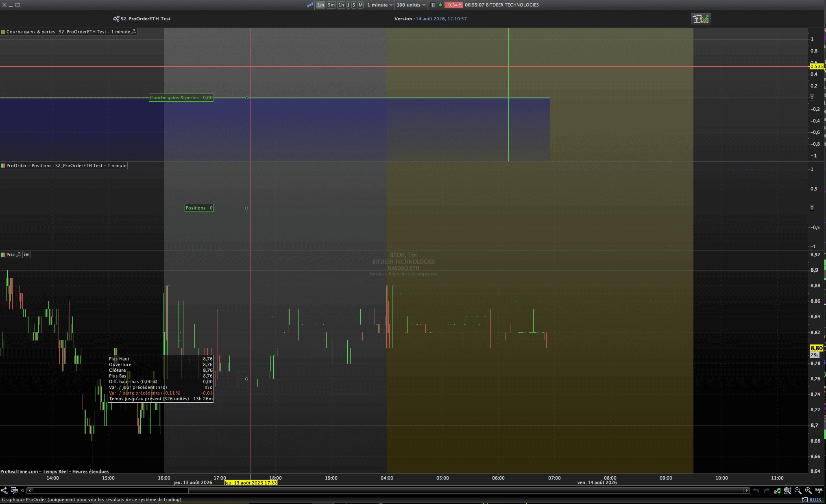The width and height of the screenshot is (826, 504).
Task: Open the version link 14 août 2026, 12:10:57
Action: pyautogui.click(x=441, y=19)
